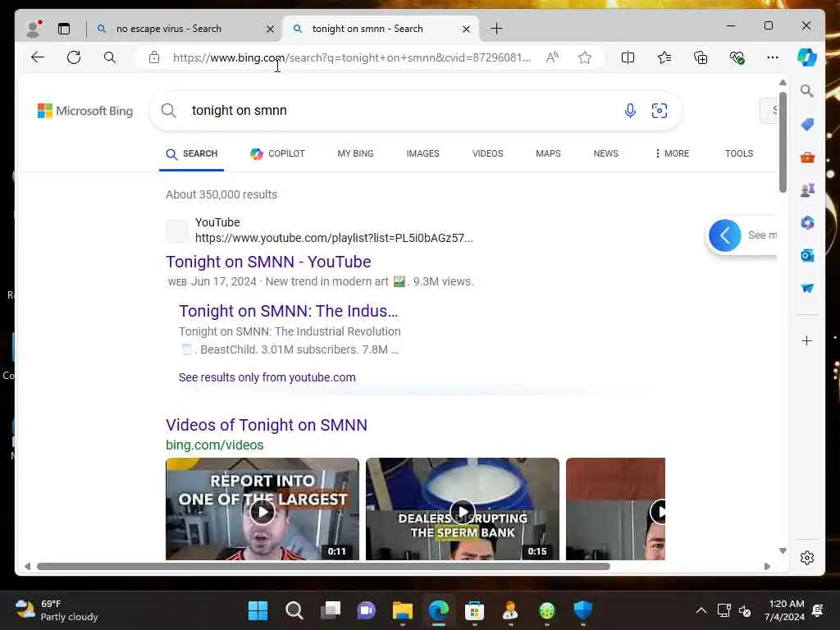The height and width of the screenshot is (630, 840).
Task: Open the bing.com/videos link
Action: tap(215, 445)
